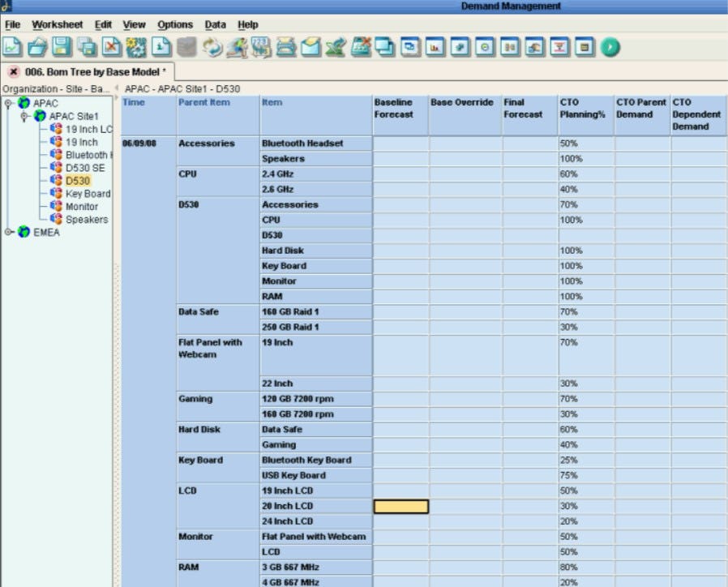Click the New worksheet toolbar icon
This screenshot has height=587, width=728.
[12, 47]
